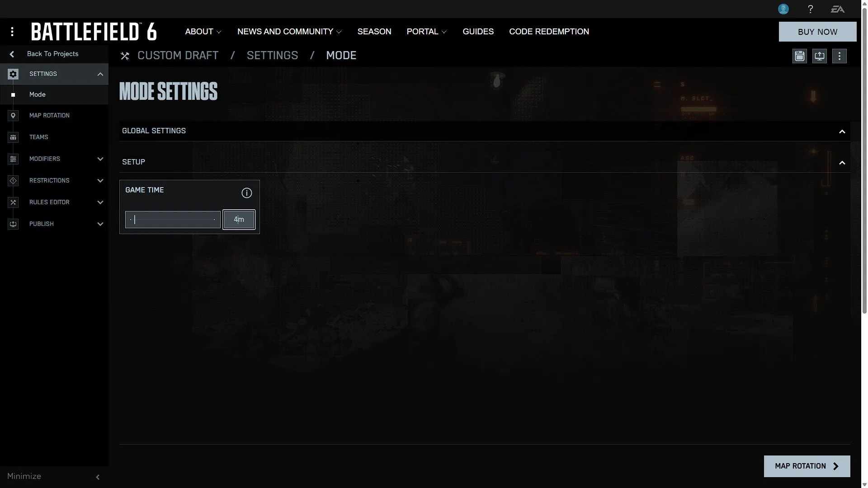This screenshot has width=868, height=488.
Task: Click the help question mark icon
Action: pyautogui.click(x=810, y=9)
